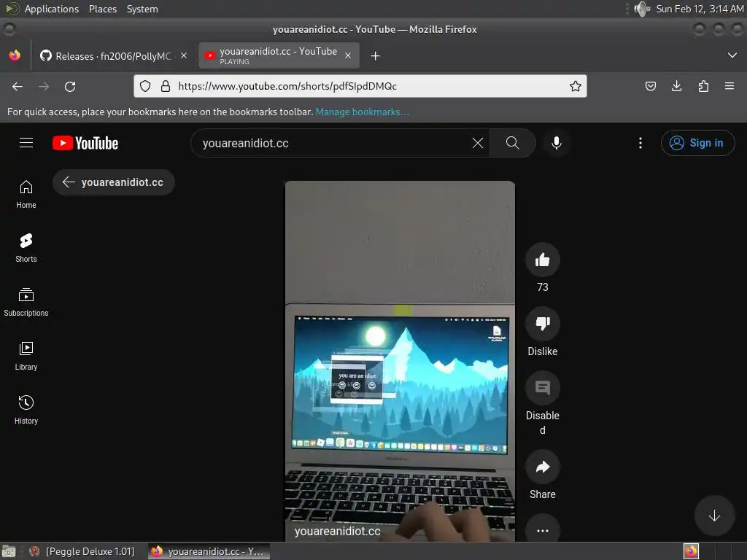Open Firefox downloads panel
The image size is (747, 560).
pos(676,86)
